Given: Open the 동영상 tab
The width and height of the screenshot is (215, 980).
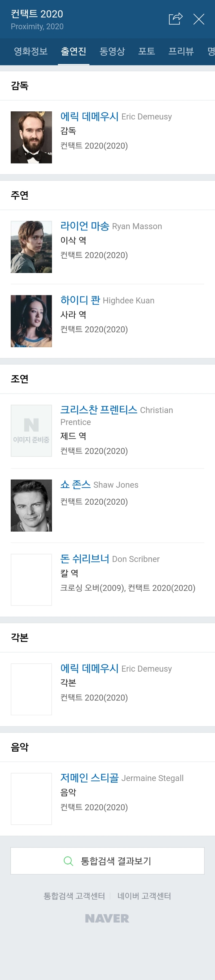Looking at the screenshot, I should tap(112, 51).
